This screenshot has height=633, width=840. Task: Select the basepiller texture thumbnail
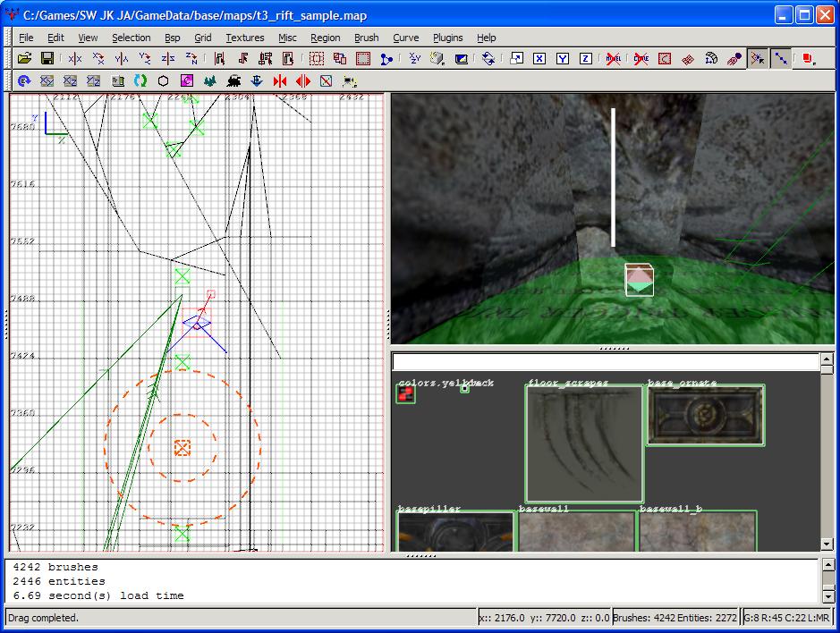(x=455, y=531)
